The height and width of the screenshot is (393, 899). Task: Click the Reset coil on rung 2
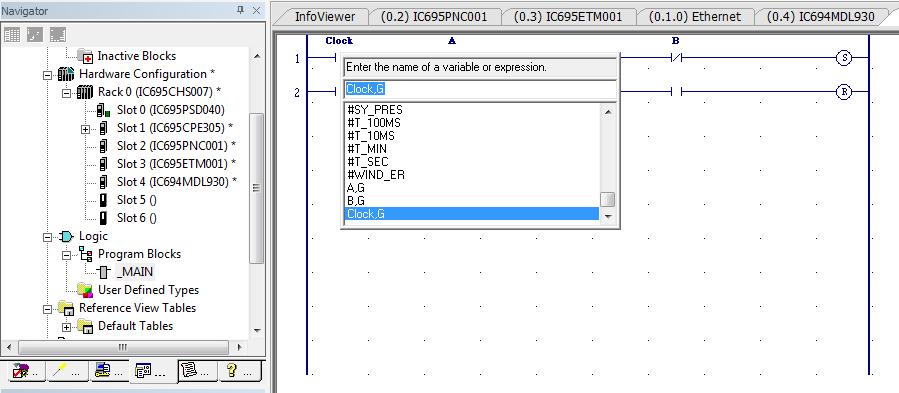[843, 92]
